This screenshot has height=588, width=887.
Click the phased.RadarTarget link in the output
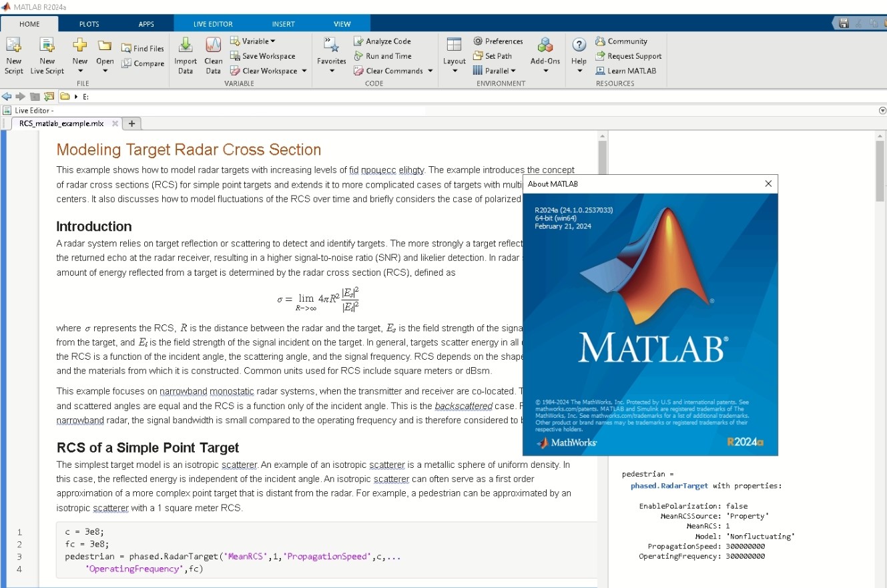670,486
